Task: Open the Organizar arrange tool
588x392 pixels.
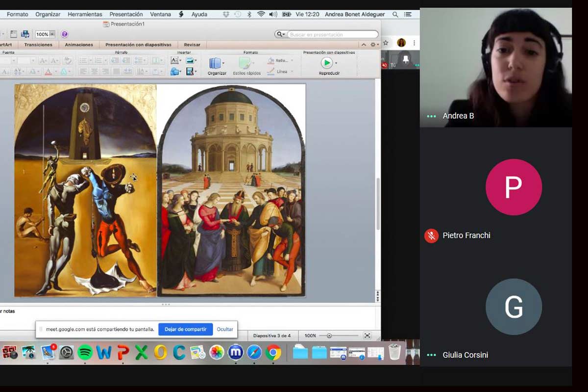Action: pyautogui.click(x=216, y=63)
